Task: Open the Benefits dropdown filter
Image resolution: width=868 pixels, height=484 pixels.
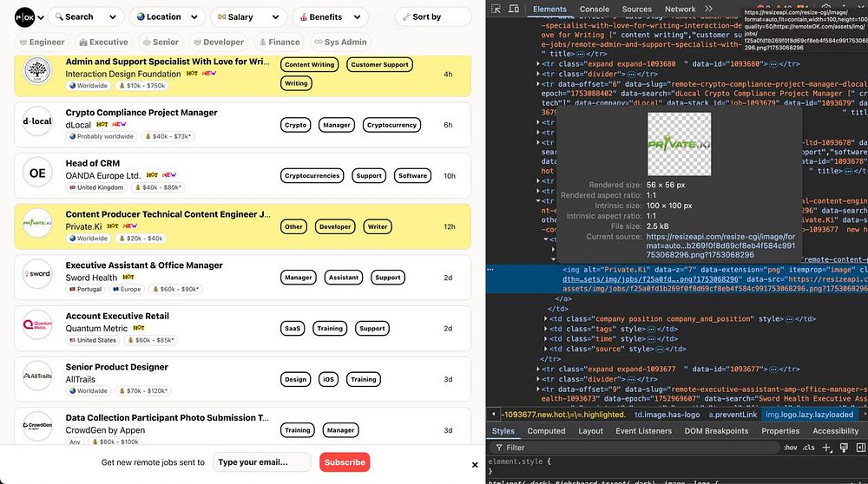Action: coord(332,16)
